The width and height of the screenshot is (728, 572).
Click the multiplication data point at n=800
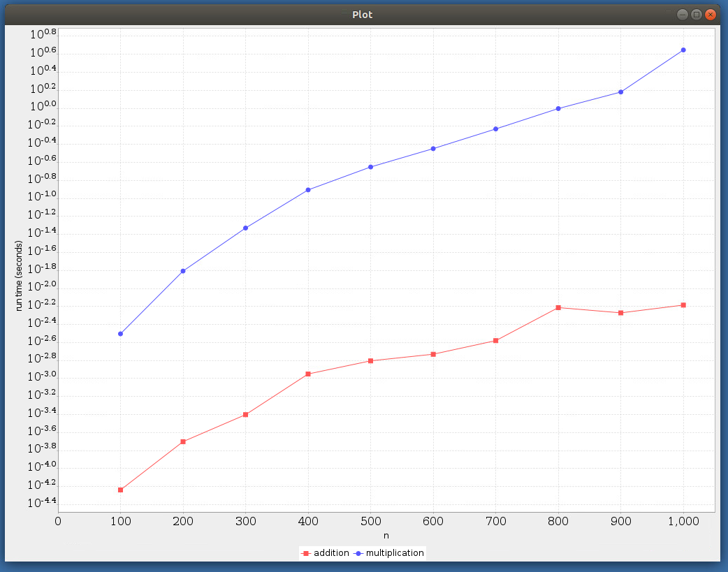[558, 109]
